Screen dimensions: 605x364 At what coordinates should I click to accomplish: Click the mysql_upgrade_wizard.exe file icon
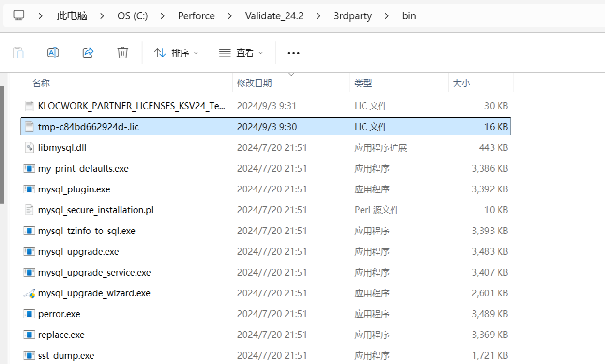click(x=30, y=293)
